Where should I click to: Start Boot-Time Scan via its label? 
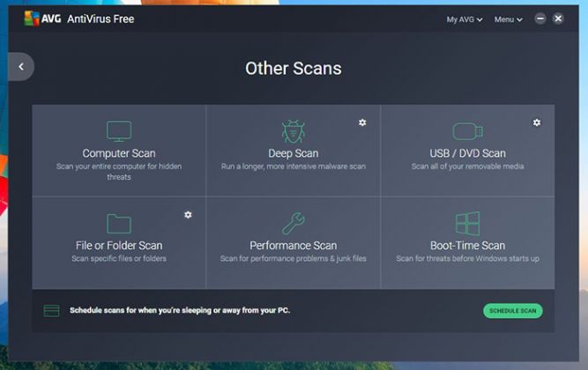pos(467,246)
